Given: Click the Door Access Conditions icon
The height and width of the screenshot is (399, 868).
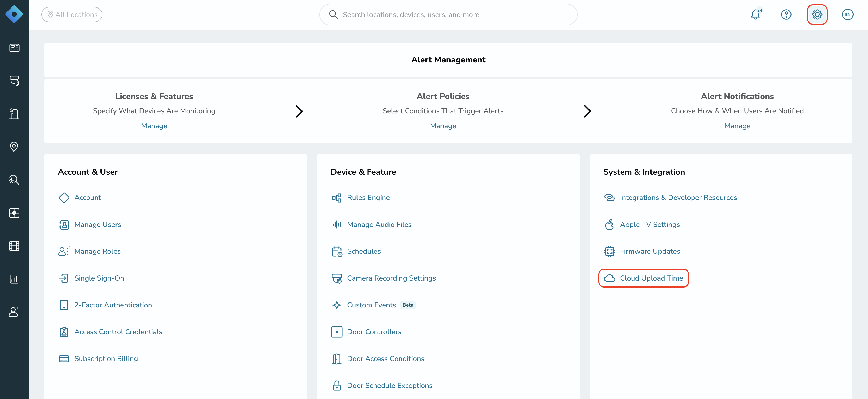Looking at the screenshot, I should pos(337,359).
